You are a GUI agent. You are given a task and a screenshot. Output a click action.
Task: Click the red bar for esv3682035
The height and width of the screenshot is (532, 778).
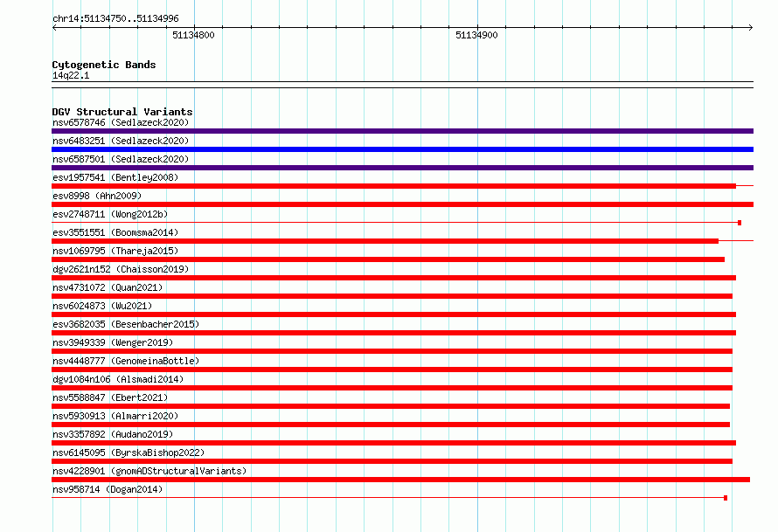(394, 333)
